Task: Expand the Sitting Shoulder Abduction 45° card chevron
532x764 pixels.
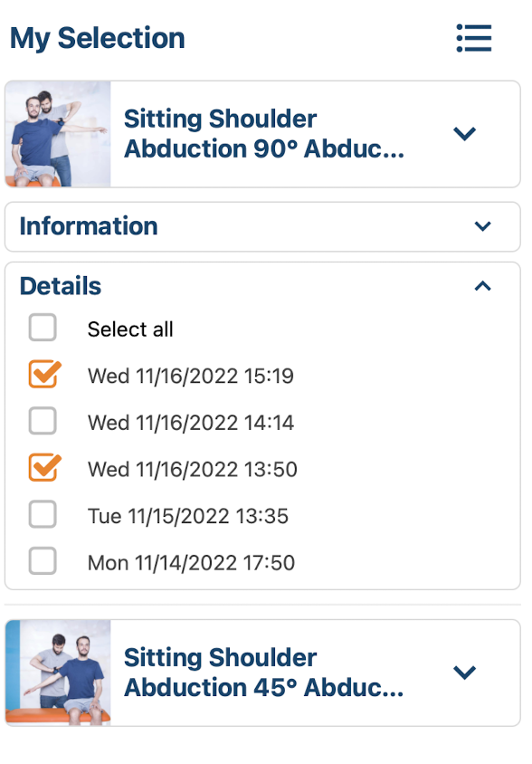Action: [464, 673]
